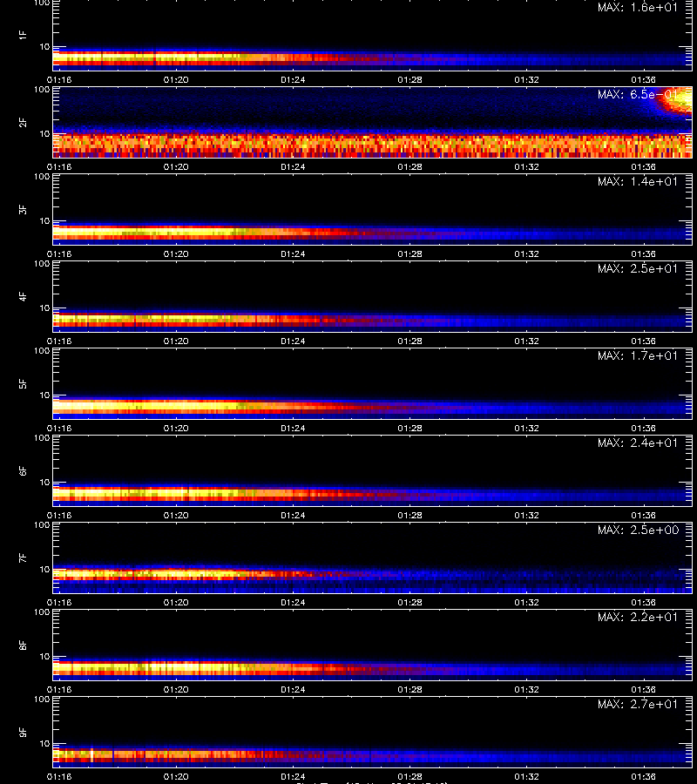Click the MAX: 1.6e+01 label

coord(638,8)
